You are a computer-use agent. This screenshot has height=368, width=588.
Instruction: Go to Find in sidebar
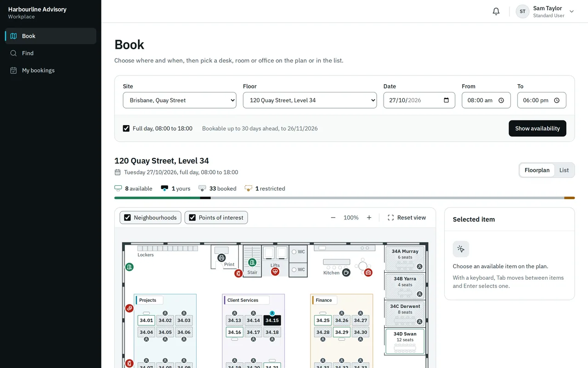click(x=51, y=53)
